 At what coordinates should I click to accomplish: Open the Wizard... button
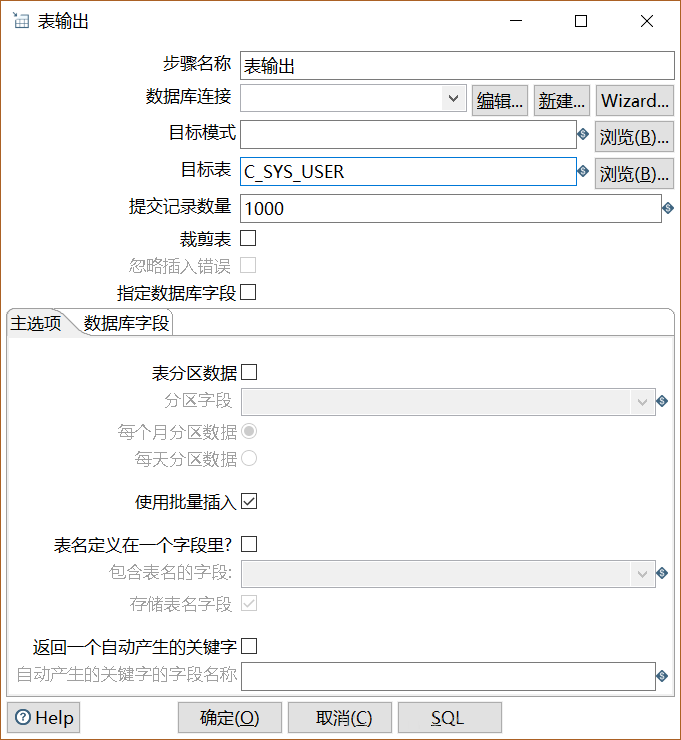(x=635, y=101)
